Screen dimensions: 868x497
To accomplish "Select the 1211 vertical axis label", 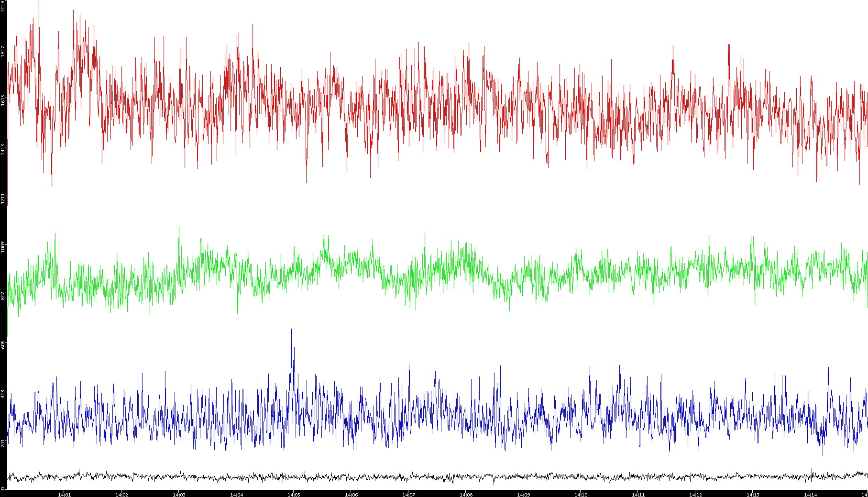I will coord(3,198).
